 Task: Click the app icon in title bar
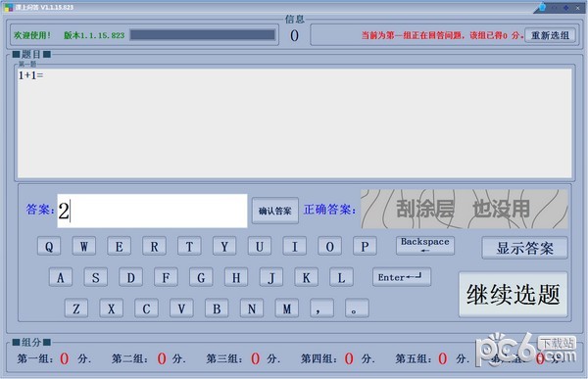click(x=8, y=7)
